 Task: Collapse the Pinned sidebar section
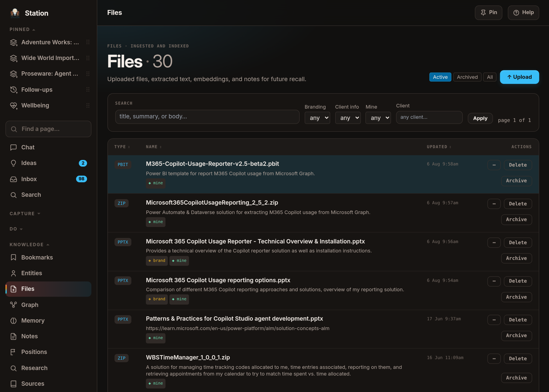(23, 29)
